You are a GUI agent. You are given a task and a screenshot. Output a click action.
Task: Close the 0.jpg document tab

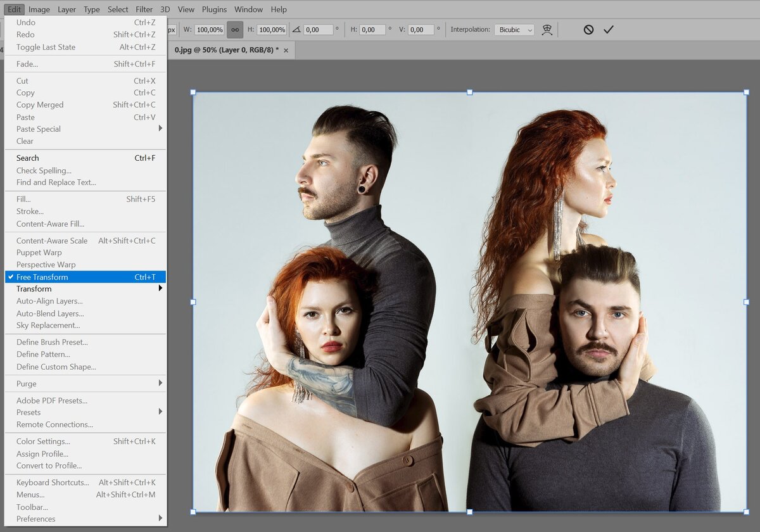286,50
